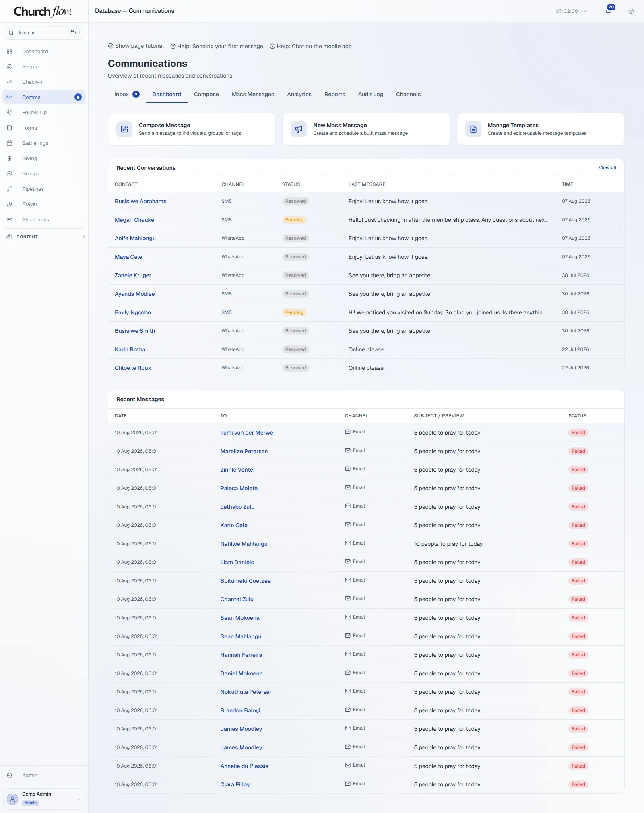Select the Dashboard tab
644x813 pixels.
tap(167, 94)
